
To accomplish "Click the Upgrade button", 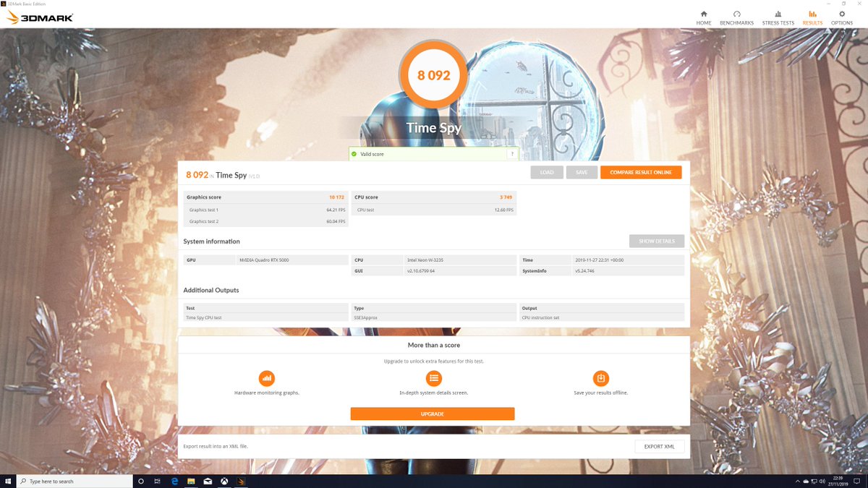I will click(x=432, y=414).
